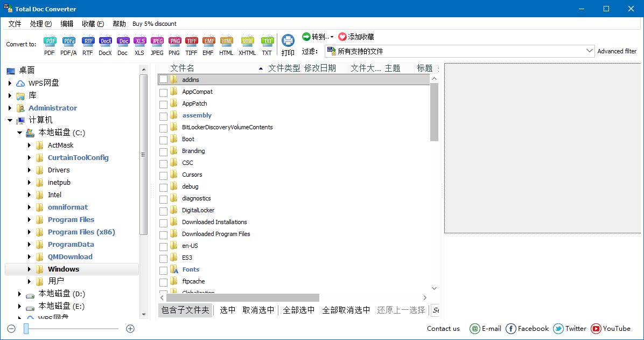Select RTF conversion icon
Viewport: 644px width, 340px height.
(88, 41)
